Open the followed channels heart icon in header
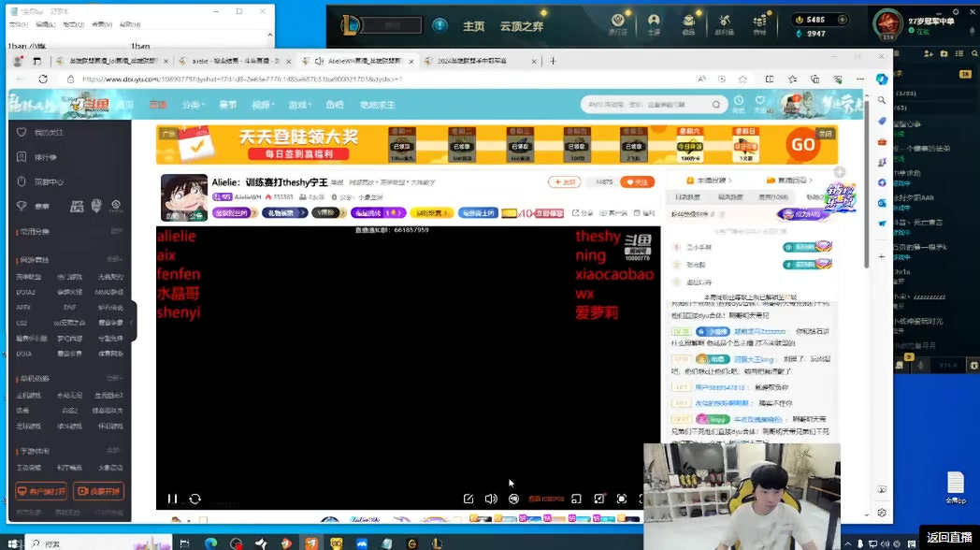 coord(760,101)
